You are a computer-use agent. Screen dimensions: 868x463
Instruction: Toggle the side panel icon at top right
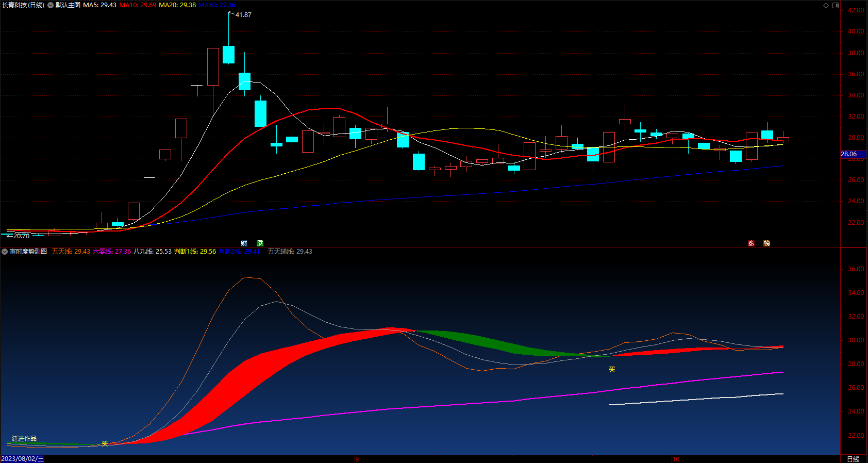click(x=836, y=5)
